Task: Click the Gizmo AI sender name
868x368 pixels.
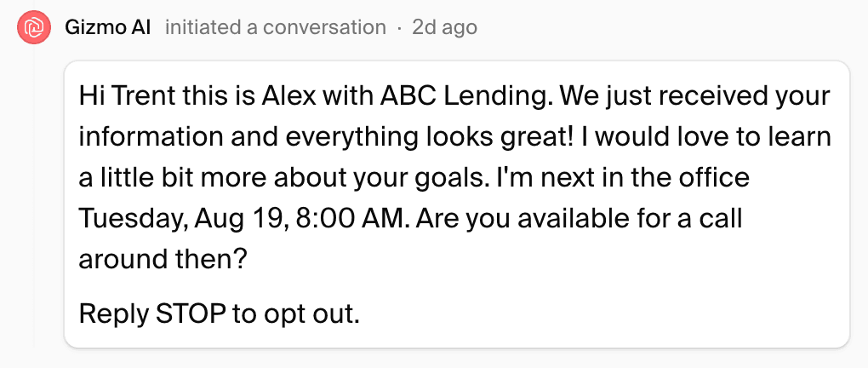Action: [108, 27]
